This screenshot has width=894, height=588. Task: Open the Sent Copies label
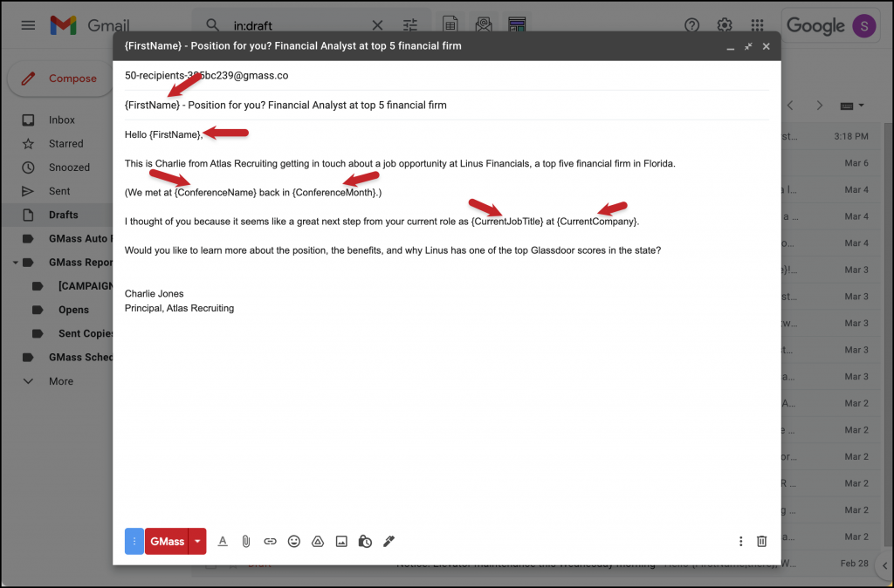pos(84,332)
